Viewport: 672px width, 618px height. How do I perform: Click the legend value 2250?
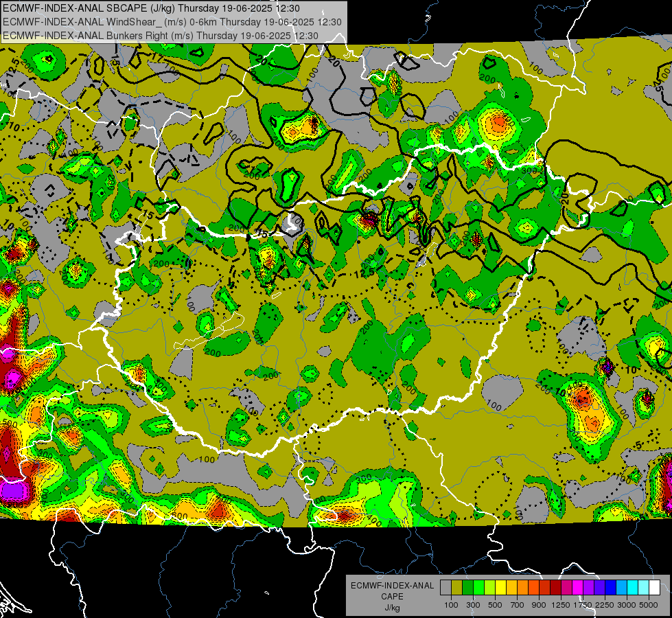605,605
